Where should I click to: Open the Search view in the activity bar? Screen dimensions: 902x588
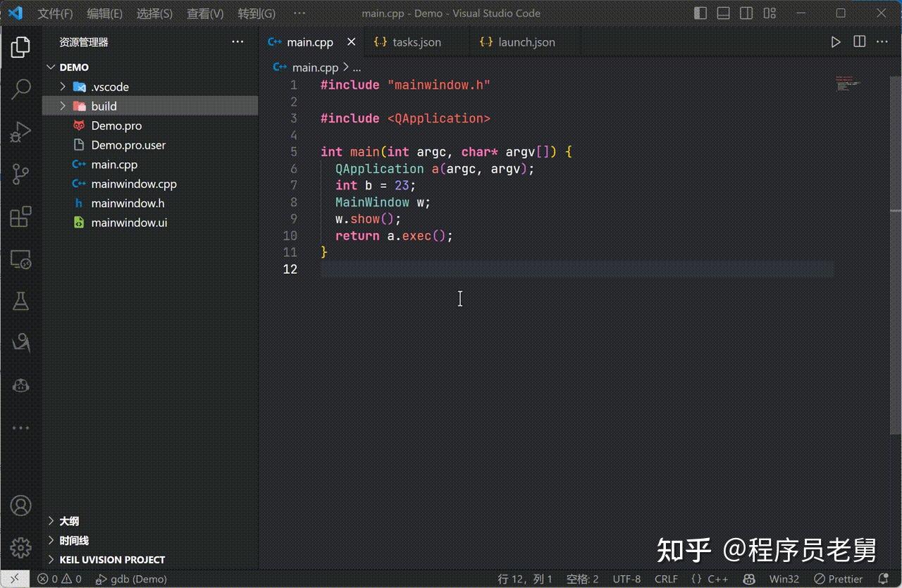pos(20,89)
